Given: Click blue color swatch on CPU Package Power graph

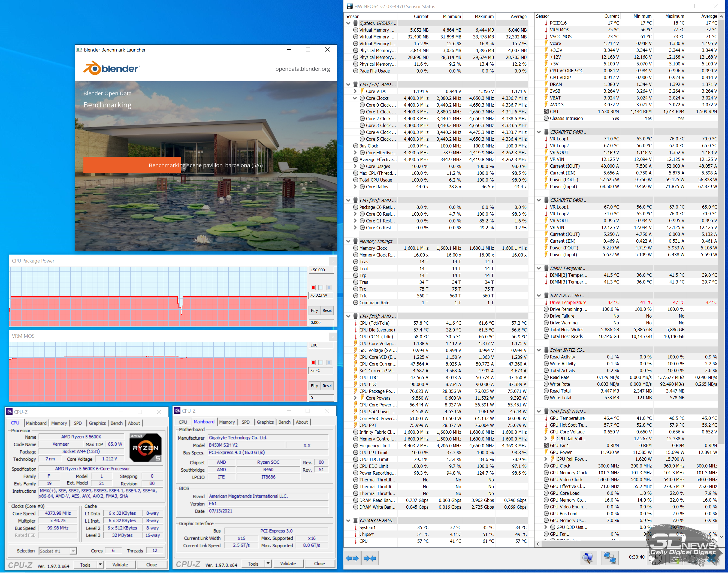Looking at the screenshot, I should [x=329, y=288].
